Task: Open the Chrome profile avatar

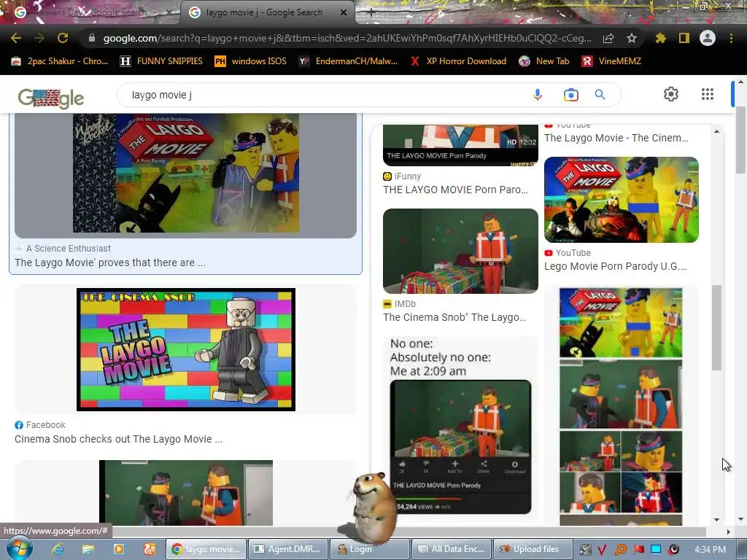Action: point(708,38)
